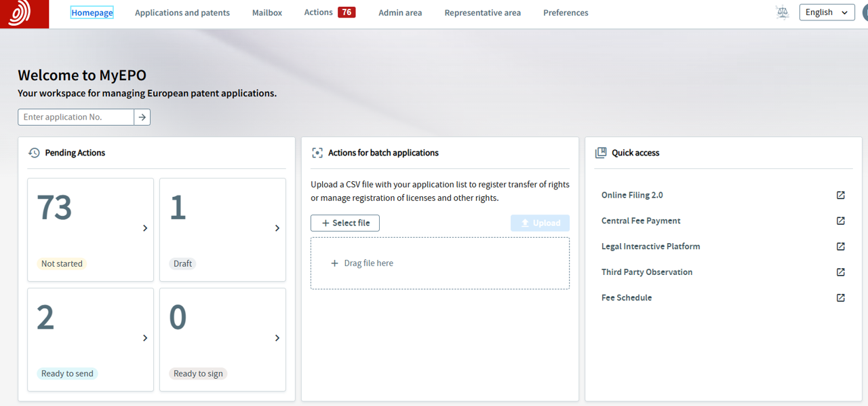Open Legal Interactive Platform external link icon
Viewport: 868px width, 406px height.
click(840, 246)
